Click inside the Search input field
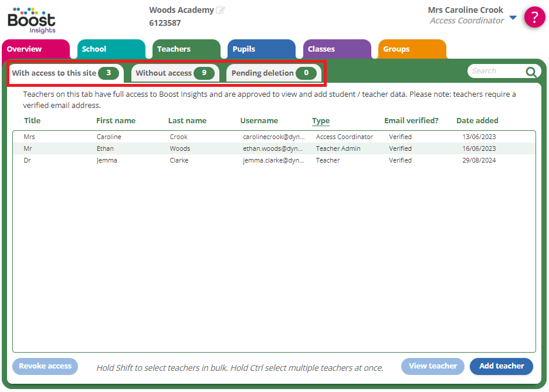Image resolution: width=549 pixels, height=392 pixels. pos(496,71)
